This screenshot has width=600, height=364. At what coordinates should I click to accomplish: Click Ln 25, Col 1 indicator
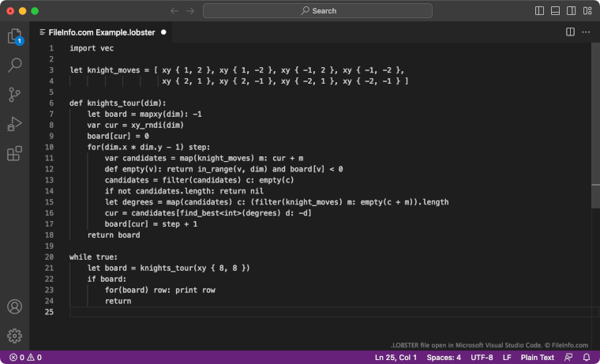396,358
